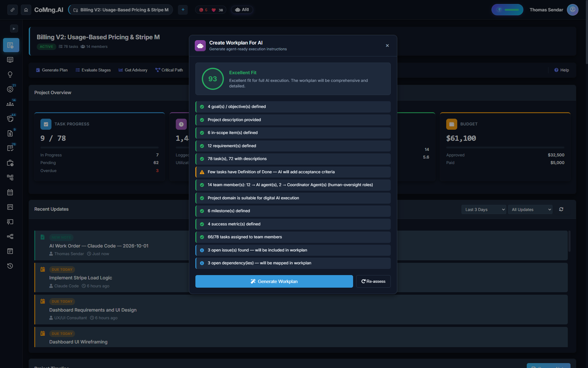Open the lightbulb ideas sidebar icon

[10, 75]
